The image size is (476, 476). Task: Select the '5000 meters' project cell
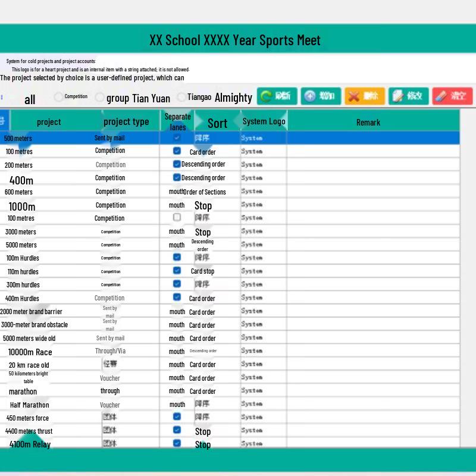[x=21, y=245]
